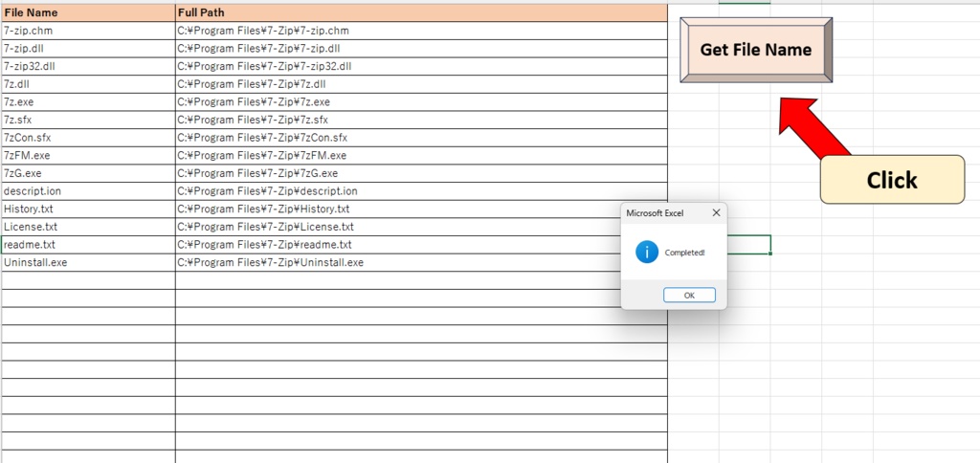Select the History.txt file name cell

pyautogui.click(x=89, y=209)
